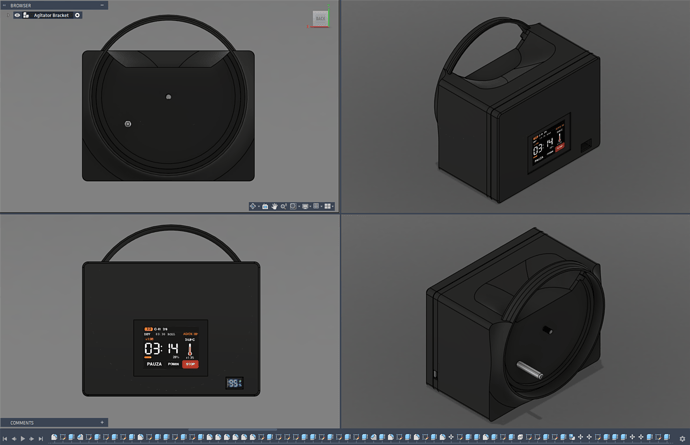
Task: Select the small 99 display in front view
Action: (235, 383)
